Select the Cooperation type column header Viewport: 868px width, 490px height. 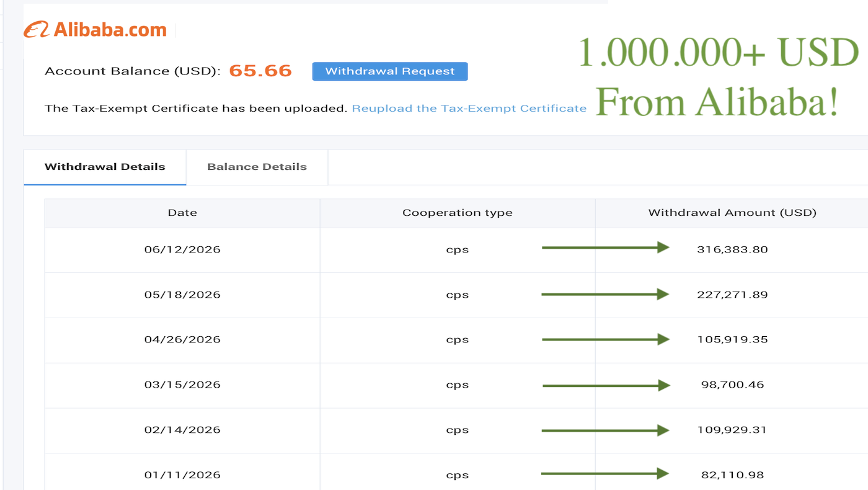point(458,213)
